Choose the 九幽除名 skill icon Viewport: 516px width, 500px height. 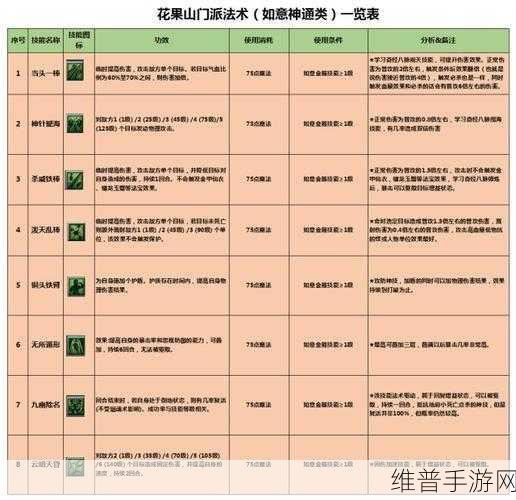(75, 406)
